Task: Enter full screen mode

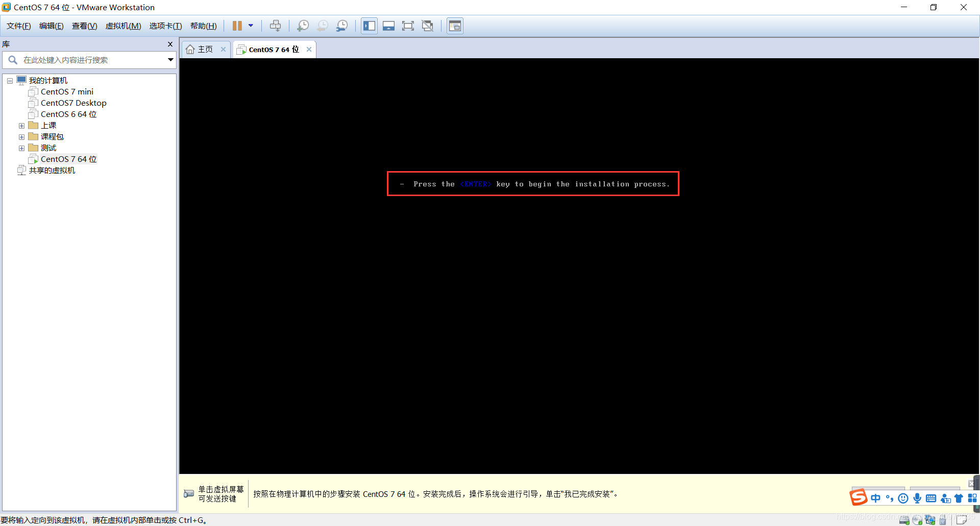Action: pyautogui.click(x=408, y=26)
